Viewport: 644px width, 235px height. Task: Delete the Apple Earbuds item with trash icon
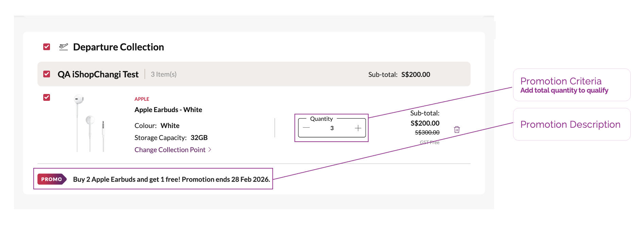tap(457, 129)
